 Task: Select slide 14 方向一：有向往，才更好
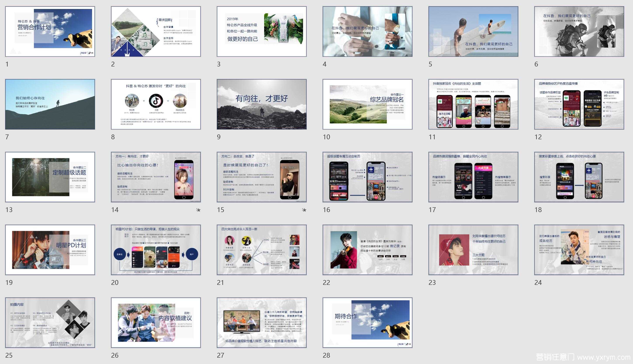point(156,177)
